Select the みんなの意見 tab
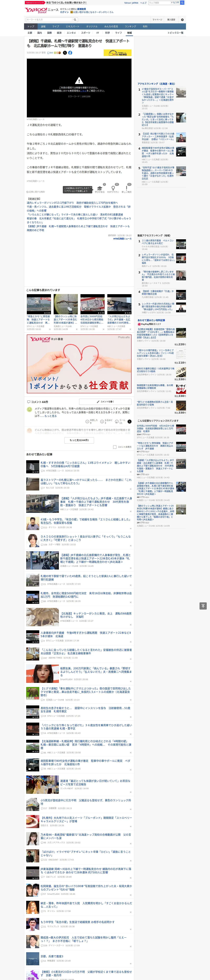 pyautogui.click(x=111, y=27)
